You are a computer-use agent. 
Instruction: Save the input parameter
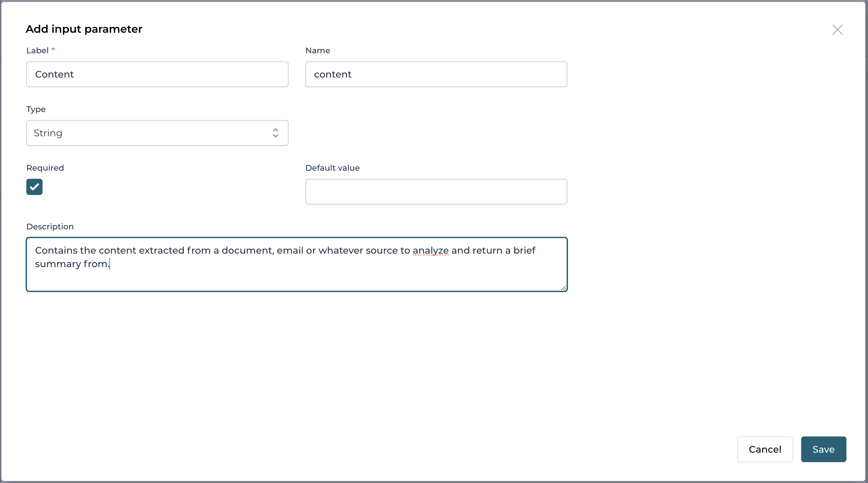823,449
